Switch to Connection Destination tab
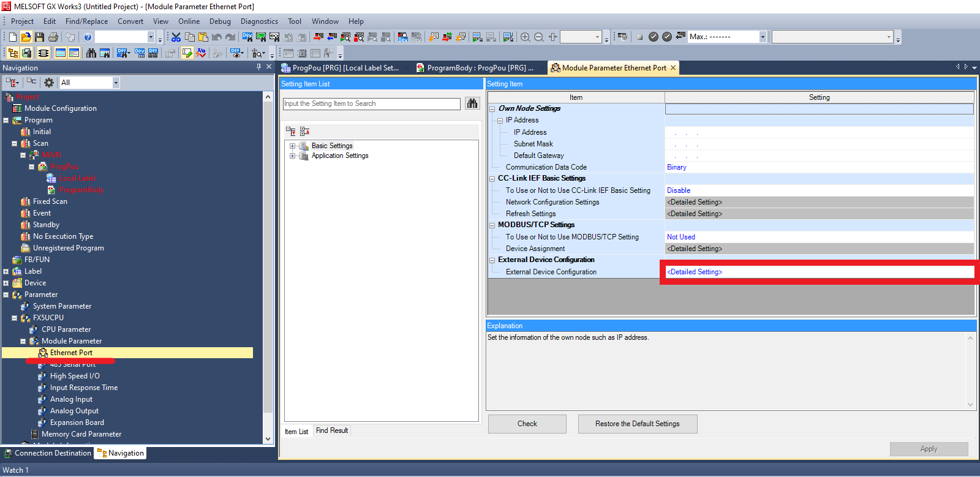The height and width of the screenshot is (477, 980). pos(48,454)
